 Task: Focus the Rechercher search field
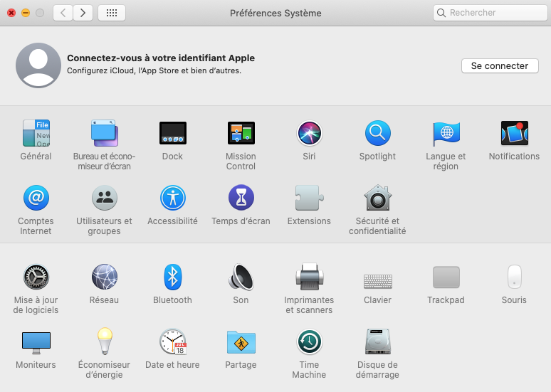click(x=490, y=13)
